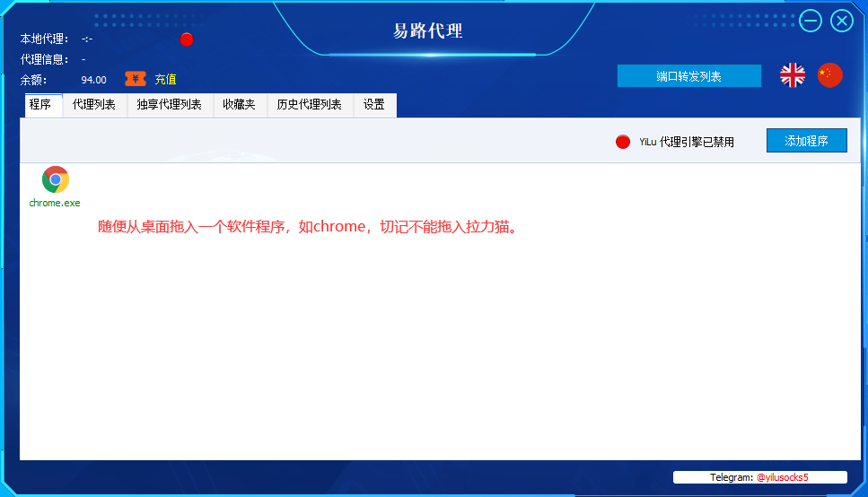Screen dimensions: 868x497
Task: Click the 余额 label
Action: (33, 80)
